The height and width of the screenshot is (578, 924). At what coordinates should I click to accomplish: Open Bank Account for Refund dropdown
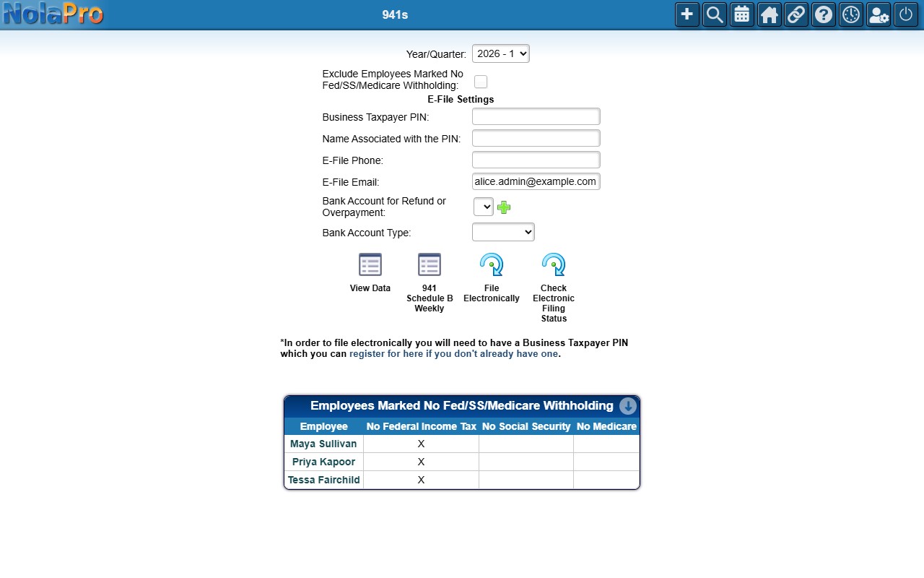pos(484,207)
